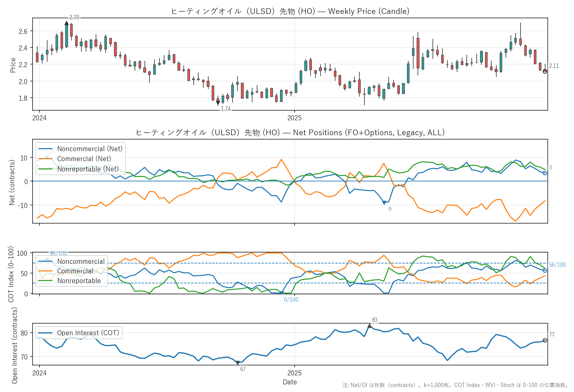Click Nonreportable (Net) legend entry
This screenshot has width=574, height=392.
point(88,169)
